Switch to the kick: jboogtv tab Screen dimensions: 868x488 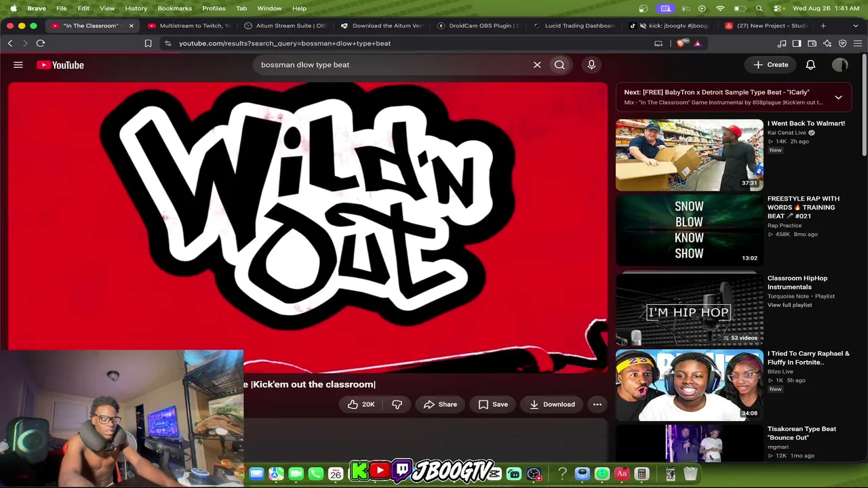(671, 26)
